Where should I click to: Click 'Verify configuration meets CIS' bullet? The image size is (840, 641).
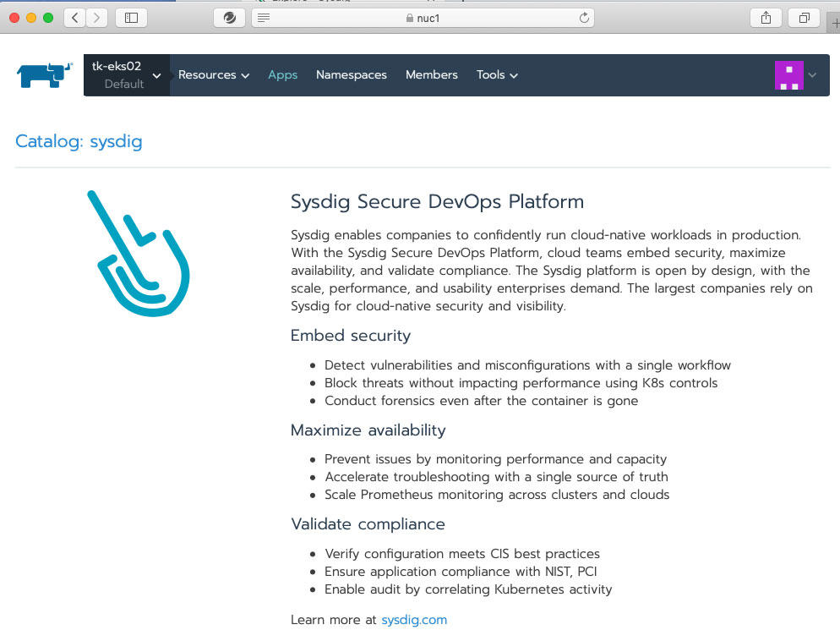(461, 554)
